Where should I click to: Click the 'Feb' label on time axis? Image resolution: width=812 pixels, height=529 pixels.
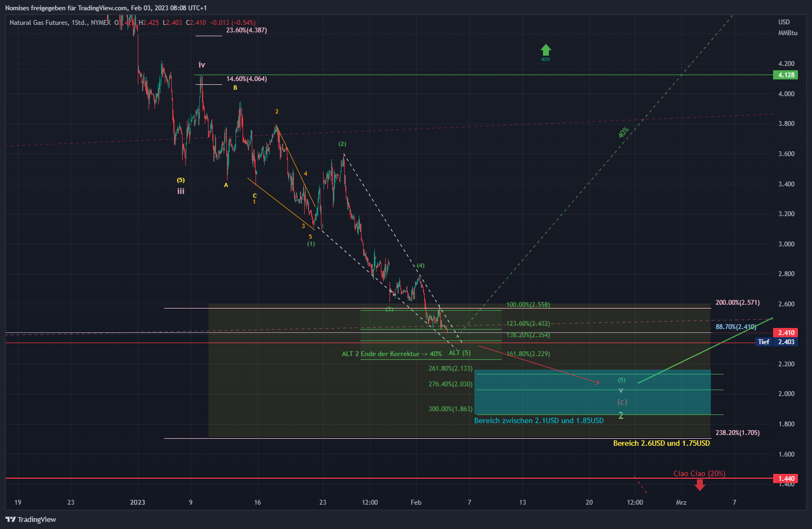[x=416, y=503]
